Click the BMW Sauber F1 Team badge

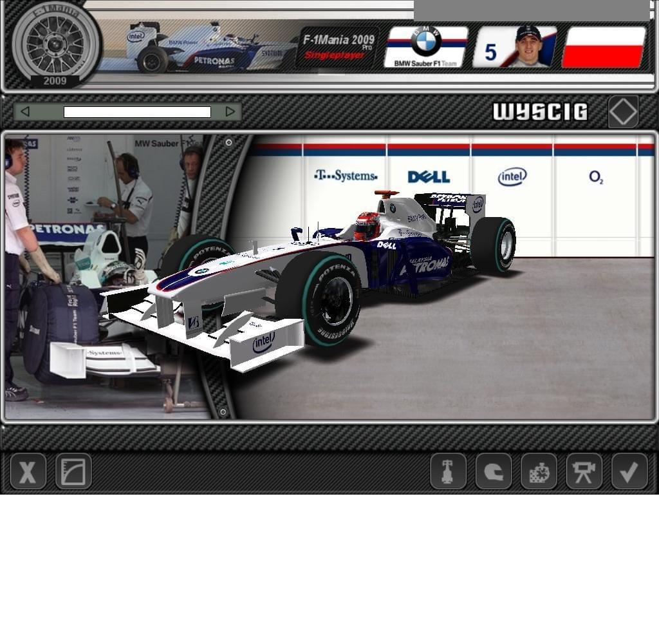coord(426,47)
